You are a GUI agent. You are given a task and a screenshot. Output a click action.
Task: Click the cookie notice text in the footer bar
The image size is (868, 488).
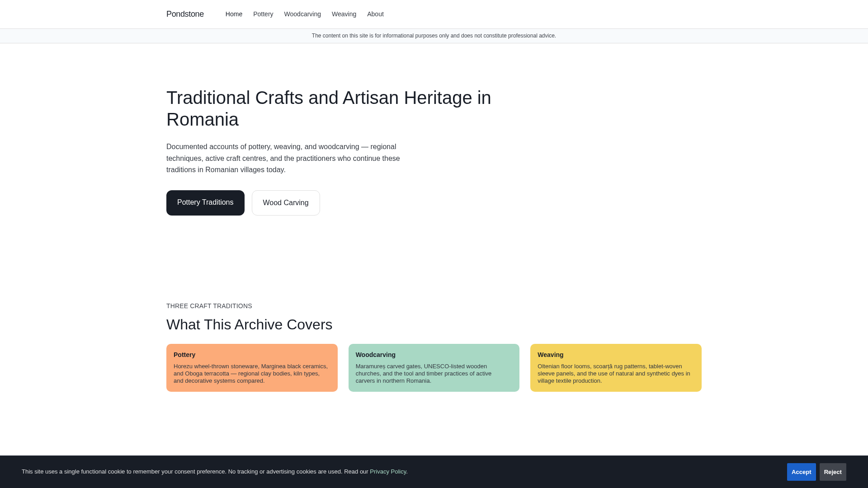coord(214,472)
